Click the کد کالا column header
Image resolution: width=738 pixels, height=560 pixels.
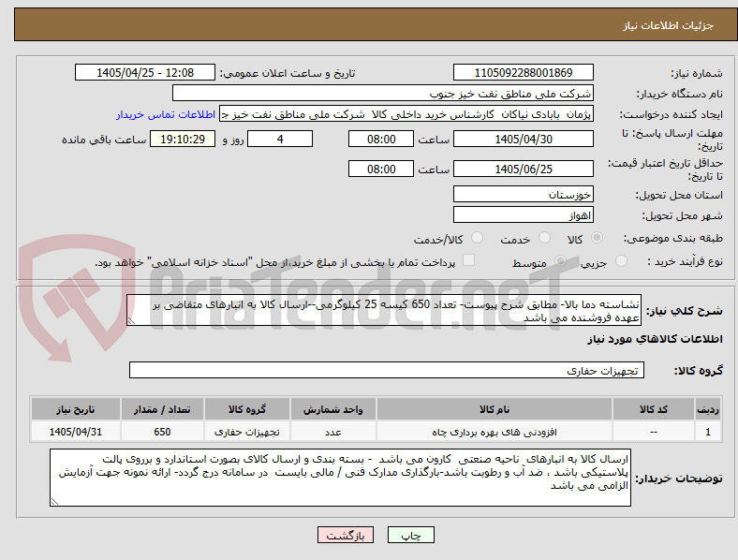pos(654,409)
